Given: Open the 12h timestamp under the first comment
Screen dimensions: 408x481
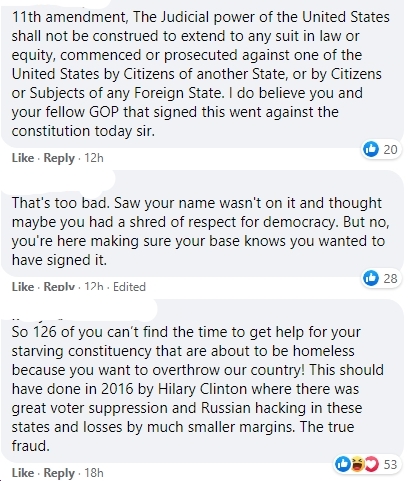Looking at the screenshot, I should 94,158.
